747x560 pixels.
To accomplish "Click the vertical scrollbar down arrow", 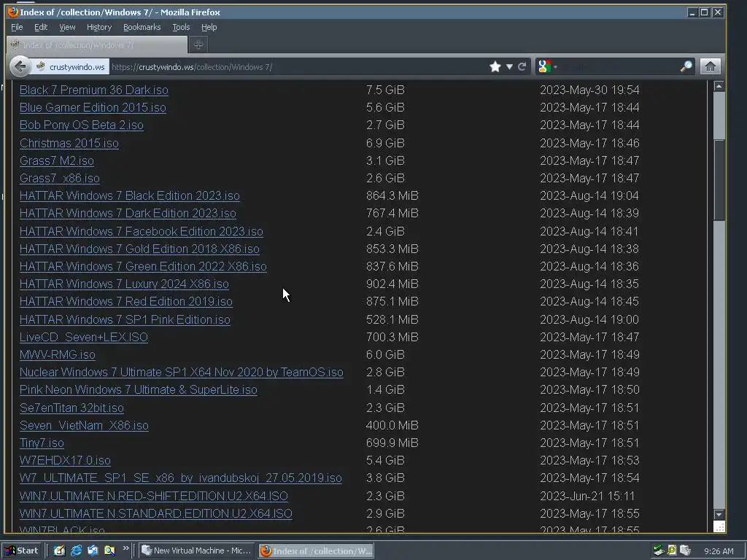I will (x=719, y=515).
